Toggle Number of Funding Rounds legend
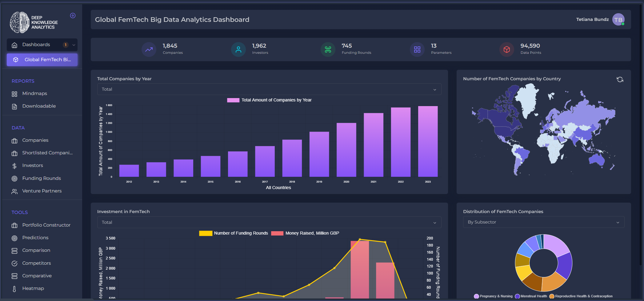This screenshot has width=644, height=301. point(234,233)
